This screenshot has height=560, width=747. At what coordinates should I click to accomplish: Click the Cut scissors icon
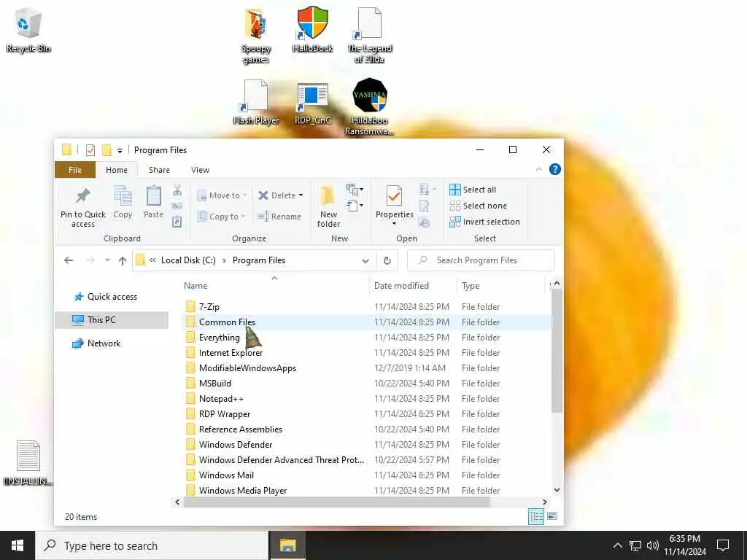pos(177,190)
